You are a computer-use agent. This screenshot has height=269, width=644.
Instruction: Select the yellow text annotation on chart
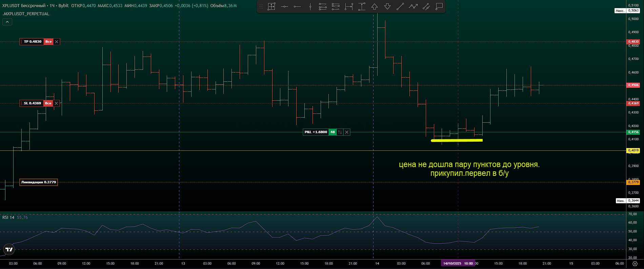469,169
